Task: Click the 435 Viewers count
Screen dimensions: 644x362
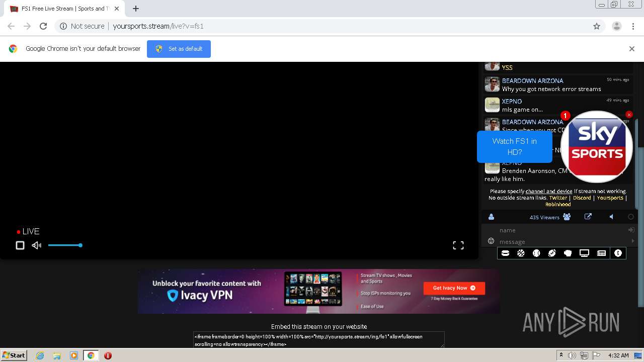Action: point(544,217)
